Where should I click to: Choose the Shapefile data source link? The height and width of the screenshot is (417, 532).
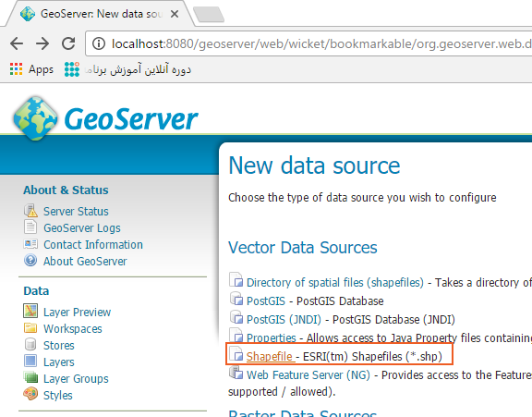[x=270, y=356]
